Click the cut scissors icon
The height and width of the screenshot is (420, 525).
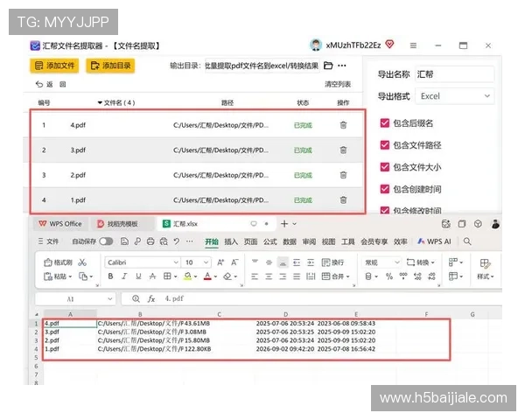(x=82, y=262)
